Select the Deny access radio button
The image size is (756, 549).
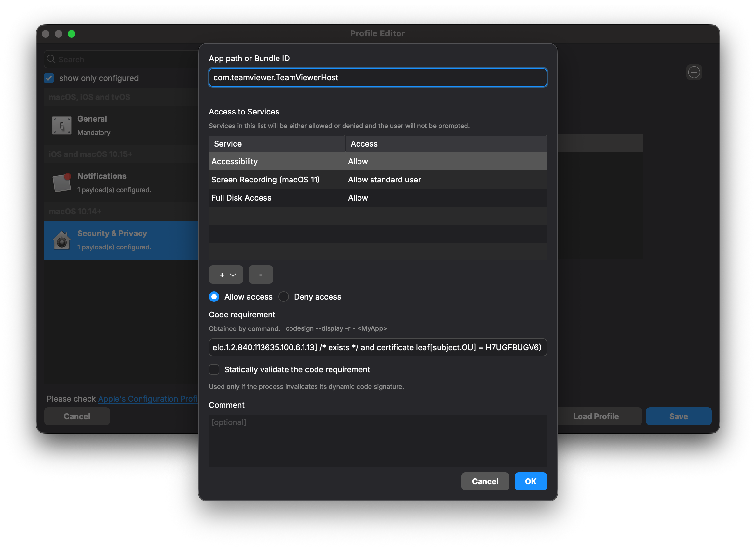pos(284,297)
